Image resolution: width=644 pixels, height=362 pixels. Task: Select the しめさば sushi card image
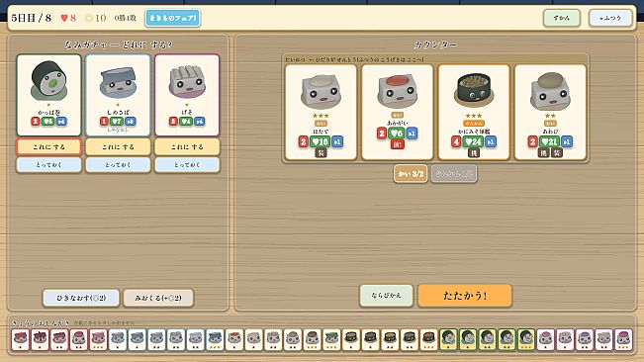[x=118, y=83]
